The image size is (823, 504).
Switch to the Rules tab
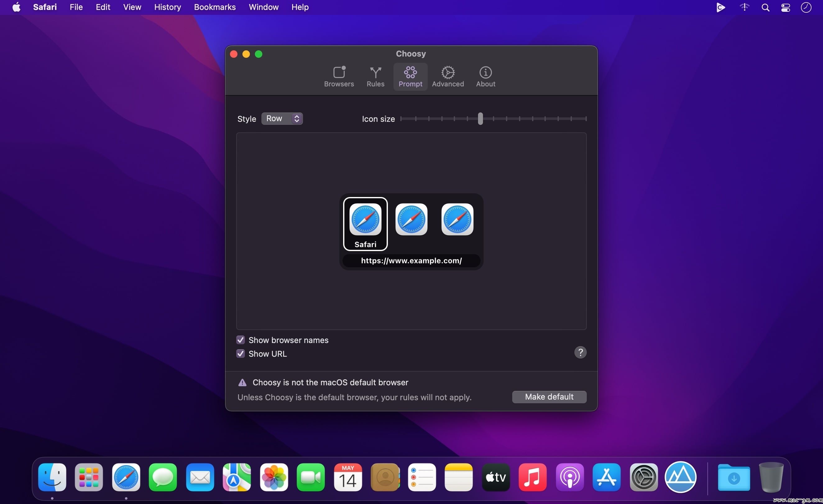point(375,76)
